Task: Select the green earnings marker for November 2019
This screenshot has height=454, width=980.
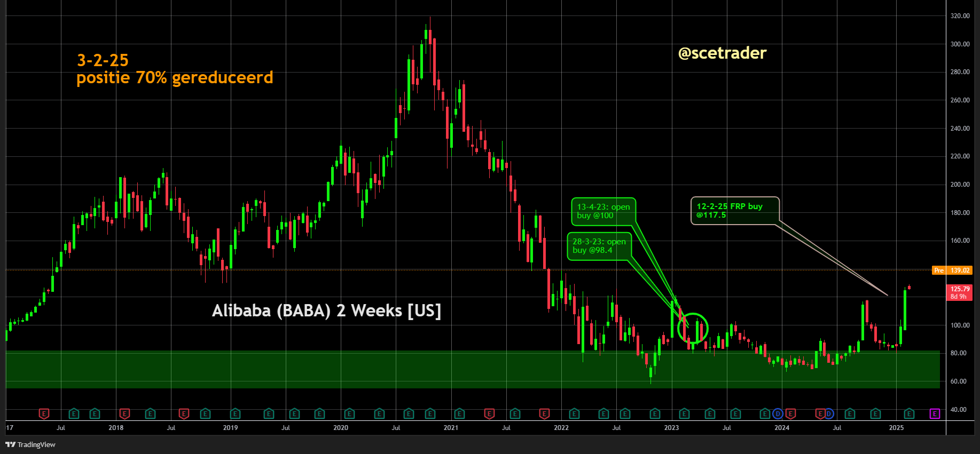Action: (320, 413)
